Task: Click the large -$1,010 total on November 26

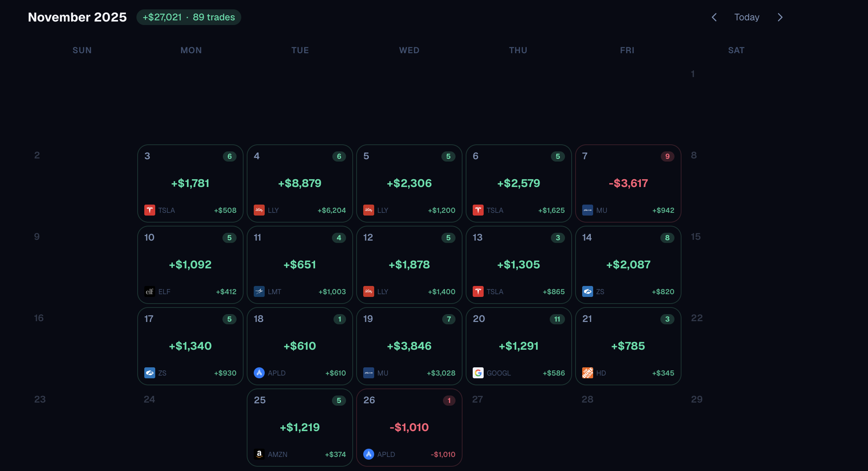Action: click(409, 427)
